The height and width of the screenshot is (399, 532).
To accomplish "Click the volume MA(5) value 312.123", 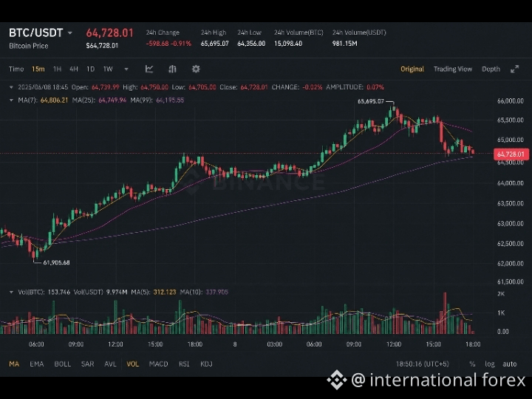I will coord(165,292).
